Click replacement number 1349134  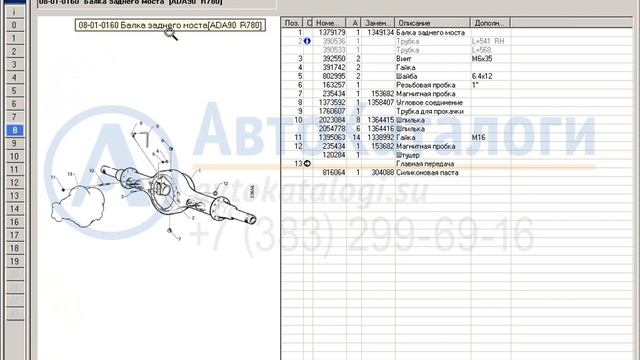pos(380,32)
